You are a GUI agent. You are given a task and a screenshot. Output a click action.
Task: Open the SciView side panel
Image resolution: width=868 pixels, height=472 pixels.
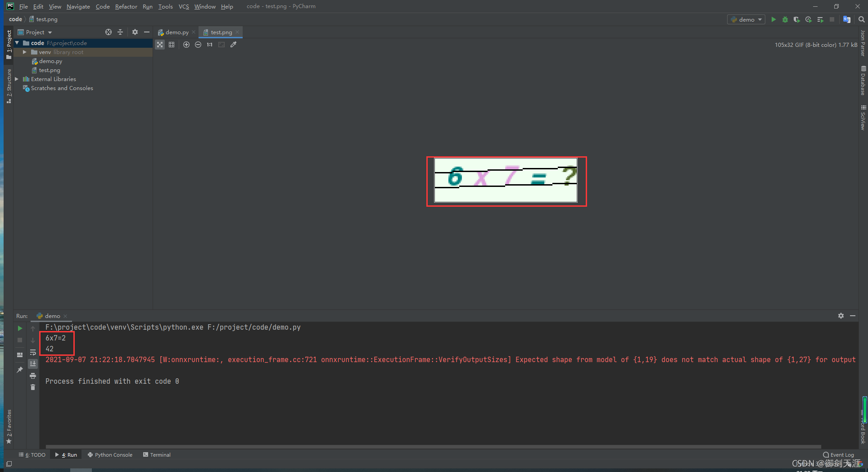pyautogui.click(x=863, y=118)
